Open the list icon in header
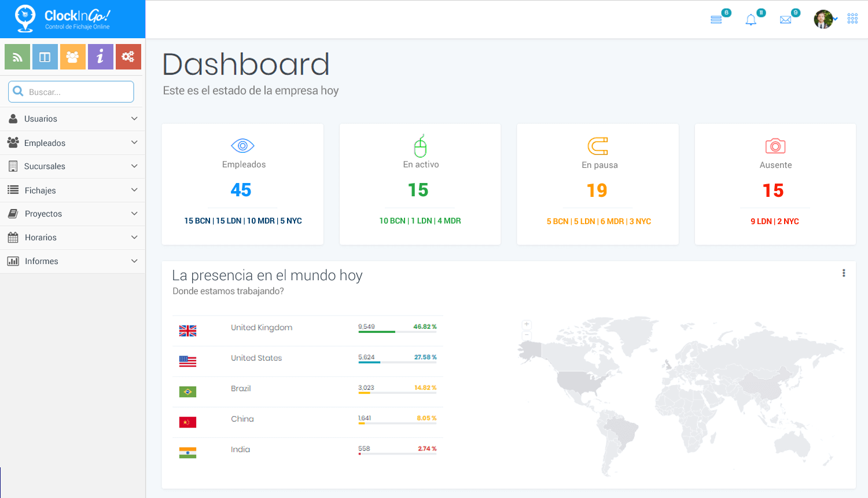 [716, 20]
